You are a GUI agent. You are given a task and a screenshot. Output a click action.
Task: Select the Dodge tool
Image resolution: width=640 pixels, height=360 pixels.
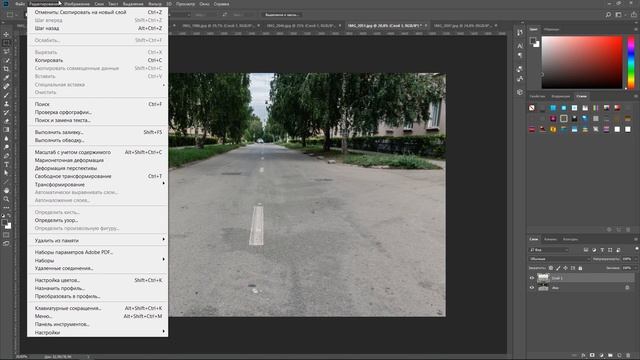(x=6, y=147)
